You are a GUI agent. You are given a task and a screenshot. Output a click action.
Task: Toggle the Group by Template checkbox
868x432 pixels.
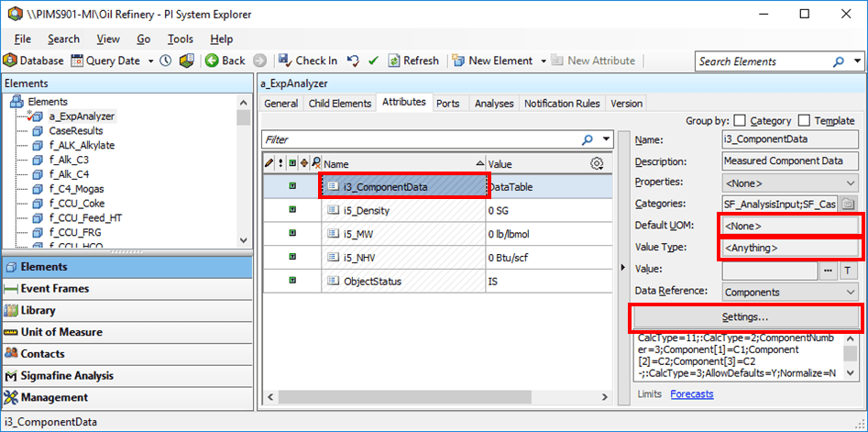[805, 120]
